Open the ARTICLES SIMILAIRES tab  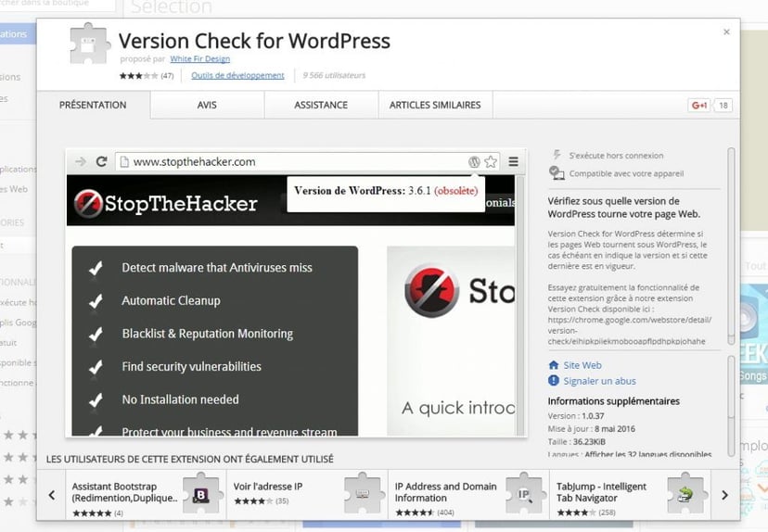coord(435,105)
